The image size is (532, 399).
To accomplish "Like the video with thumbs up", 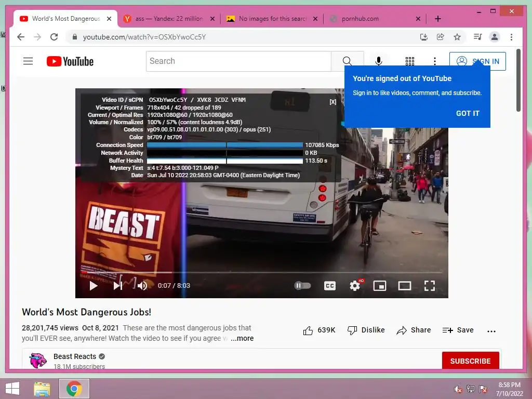I will [320, 330].
